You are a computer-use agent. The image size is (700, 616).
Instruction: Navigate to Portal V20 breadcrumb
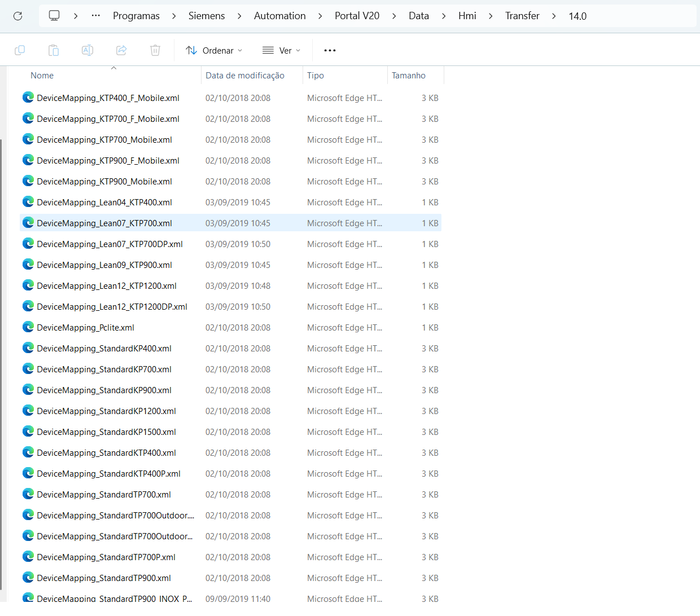[357, 16]
